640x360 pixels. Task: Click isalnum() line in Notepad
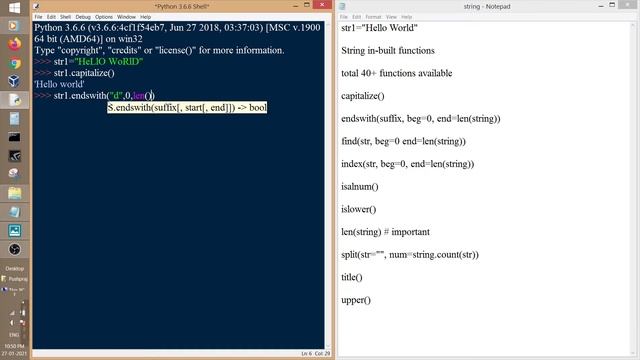[360, 187]
